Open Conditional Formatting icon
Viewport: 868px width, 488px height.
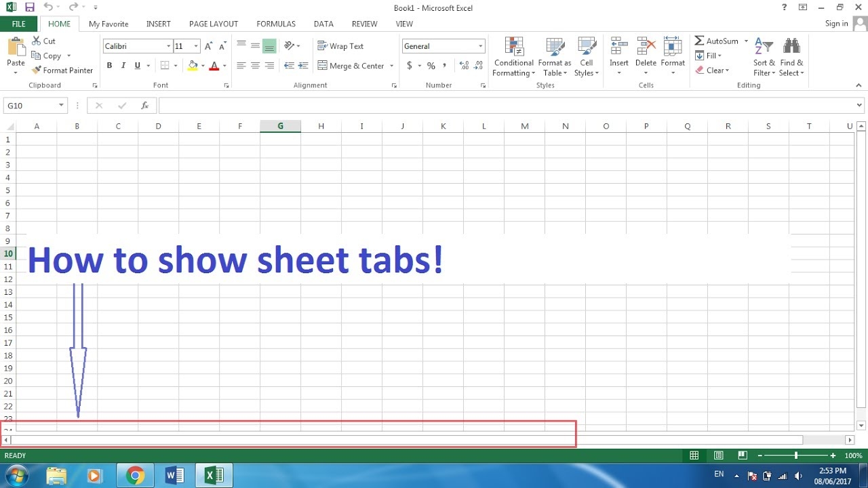[514, 47]
